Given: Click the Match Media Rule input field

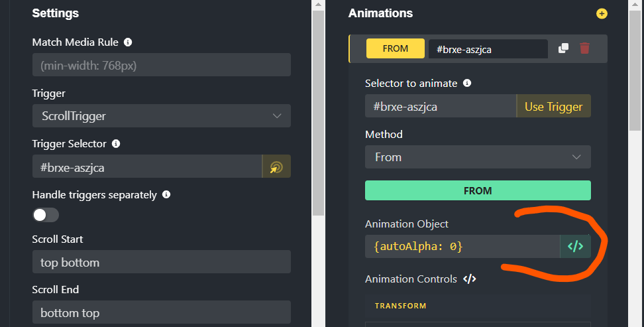Looking at the screenshot, I should pos(161,66).
